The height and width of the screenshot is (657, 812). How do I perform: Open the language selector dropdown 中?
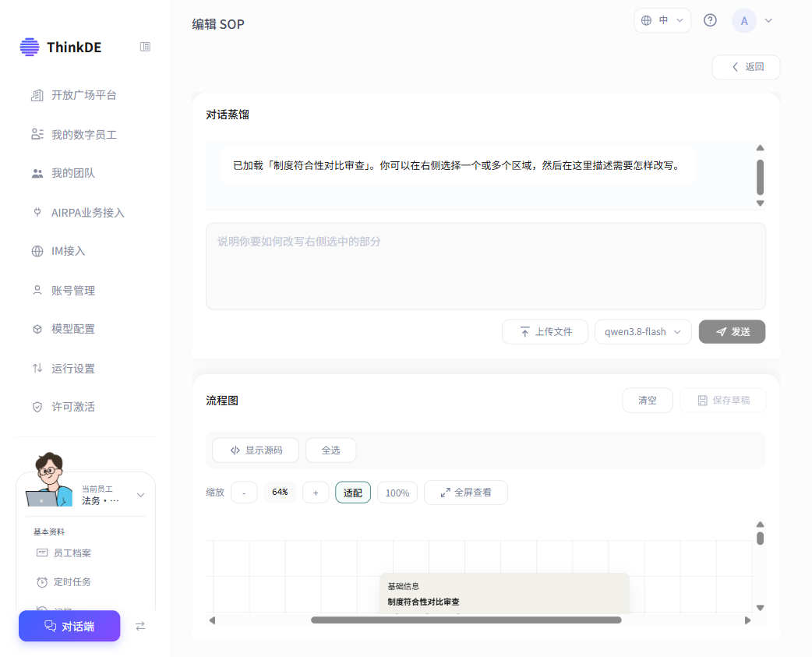(662, 20)
